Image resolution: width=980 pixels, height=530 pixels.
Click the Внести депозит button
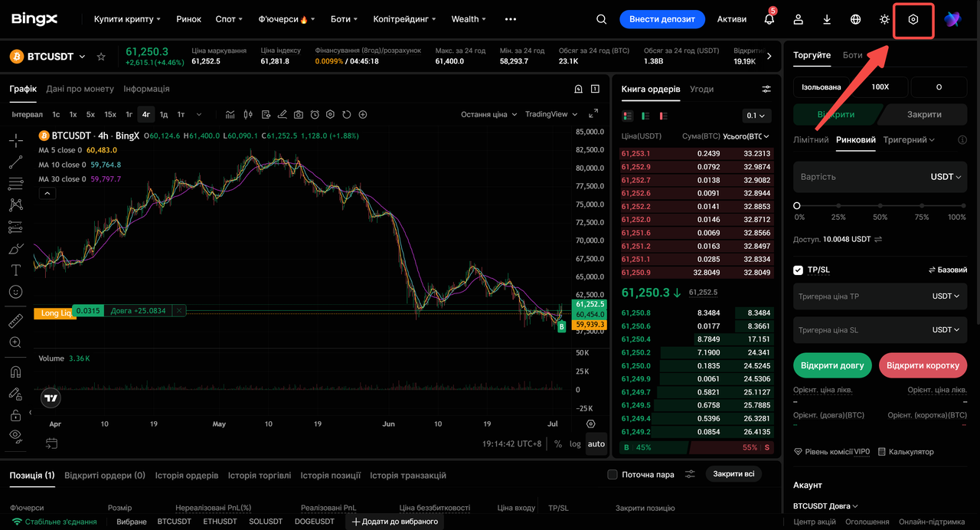click(661, 19)
